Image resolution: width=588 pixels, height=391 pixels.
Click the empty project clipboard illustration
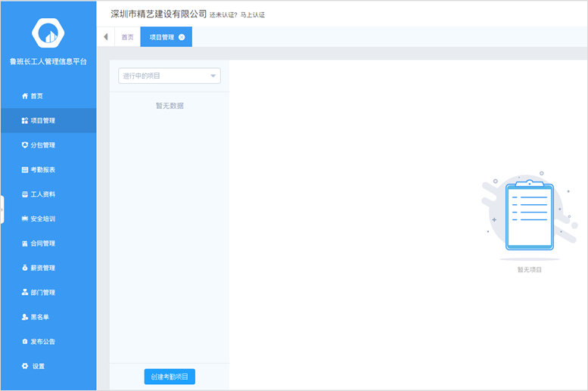tap(529, 216)
